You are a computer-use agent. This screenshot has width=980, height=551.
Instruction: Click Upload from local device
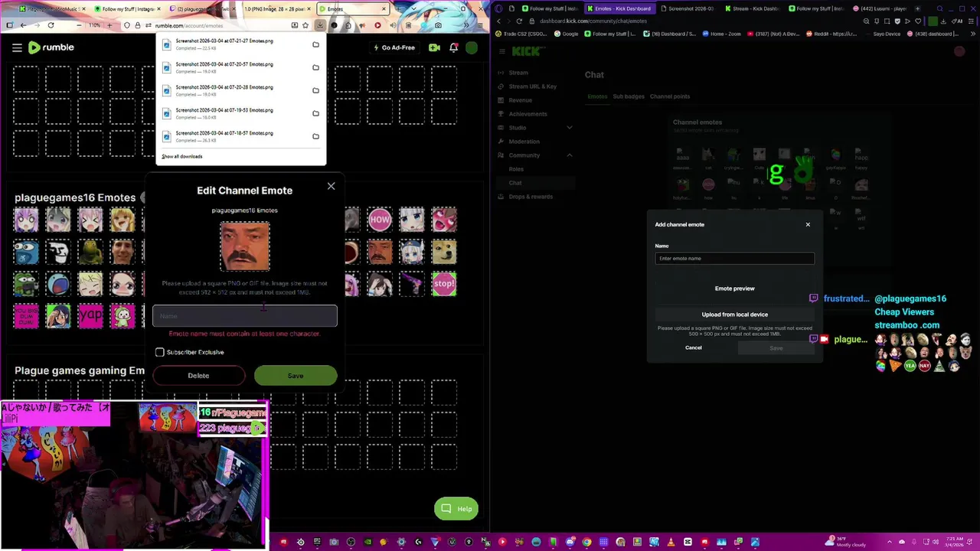coord(735,315)
